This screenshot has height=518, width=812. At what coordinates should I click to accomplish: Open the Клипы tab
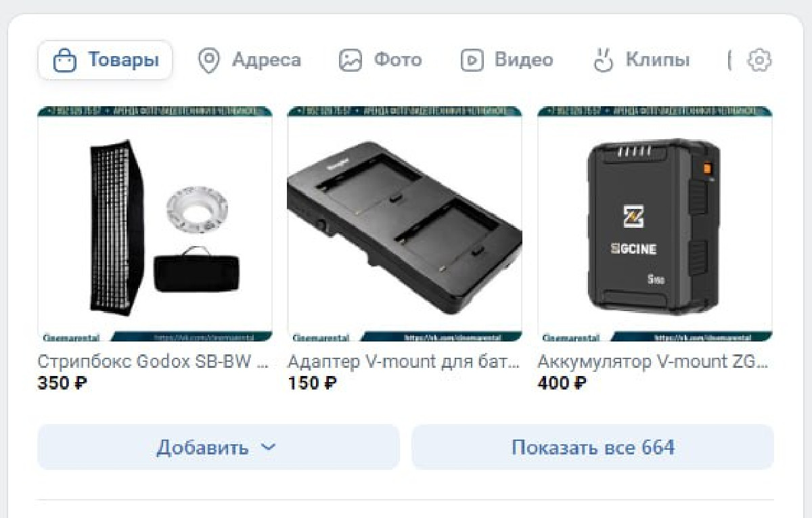coord(640,61)
